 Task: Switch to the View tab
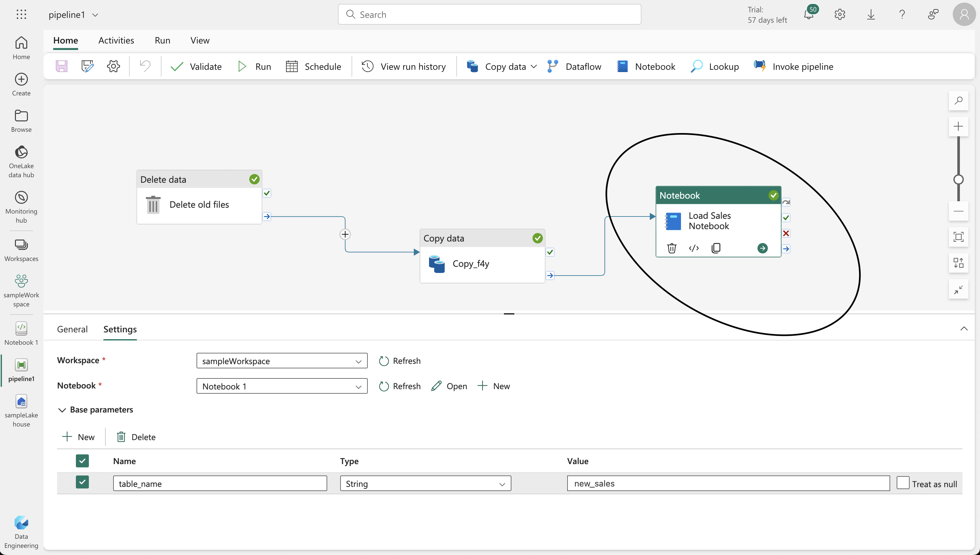(200, 40)
